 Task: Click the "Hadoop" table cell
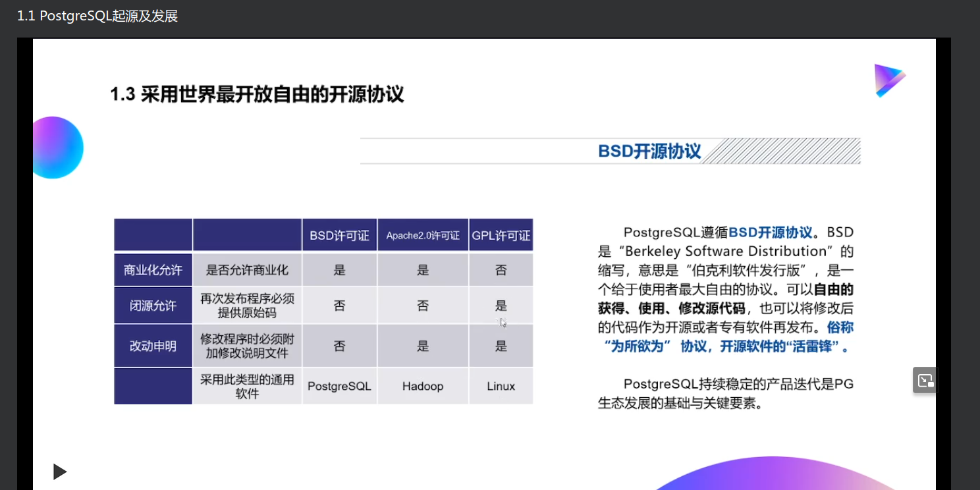coord(423,387)
